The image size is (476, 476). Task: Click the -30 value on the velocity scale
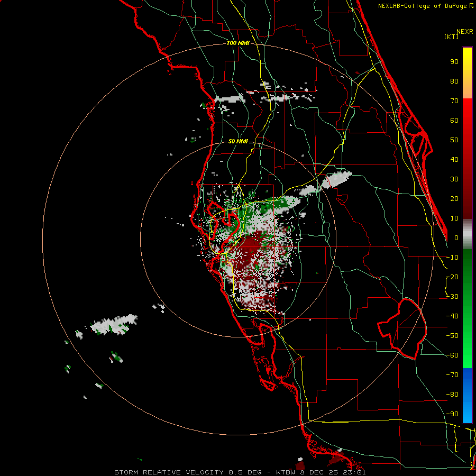click(452, 297)
